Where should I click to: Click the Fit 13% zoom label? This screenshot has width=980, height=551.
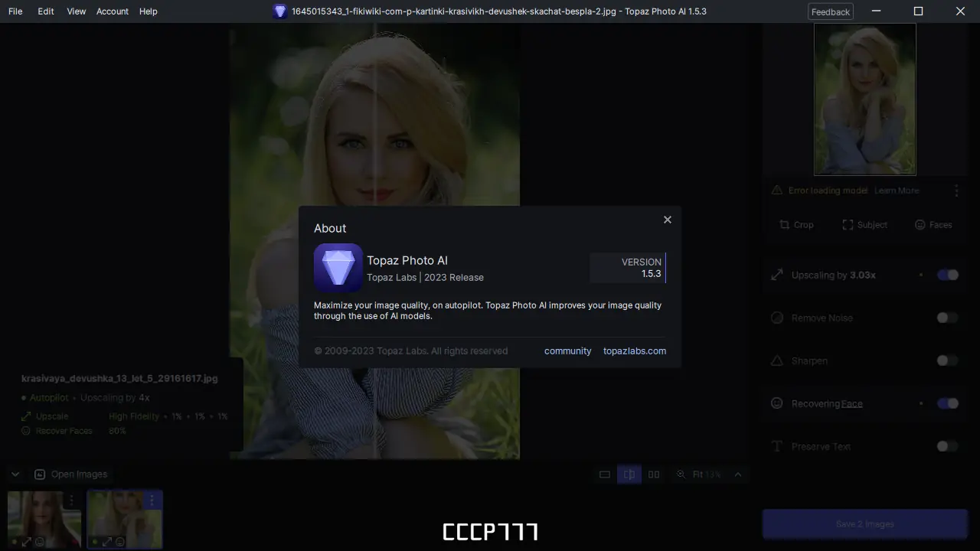click(x=707, y=474)
